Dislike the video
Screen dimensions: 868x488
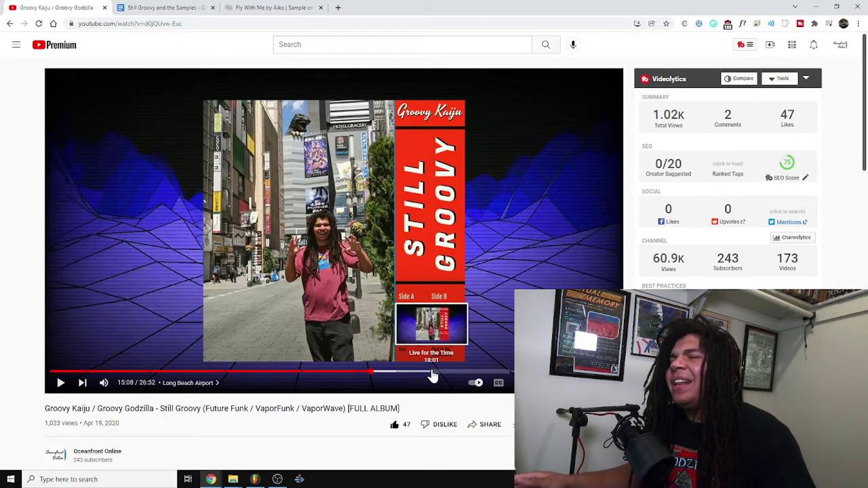point(439,424)
